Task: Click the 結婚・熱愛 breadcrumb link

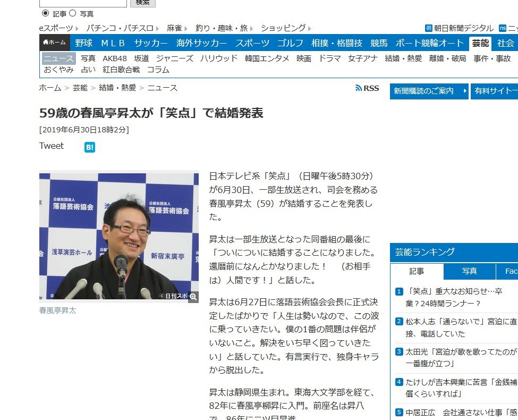Action: pos(117,88)
